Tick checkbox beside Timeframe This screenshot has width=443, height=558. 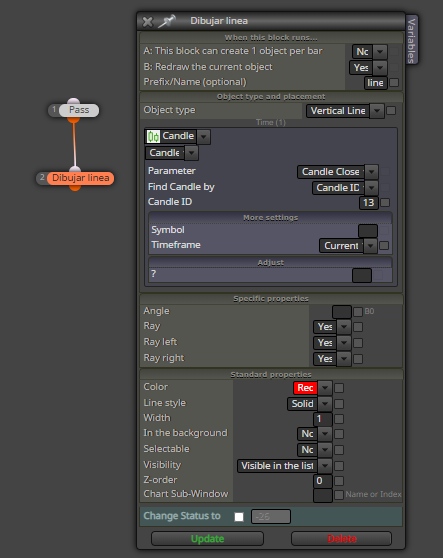click(x=384, y=246)
